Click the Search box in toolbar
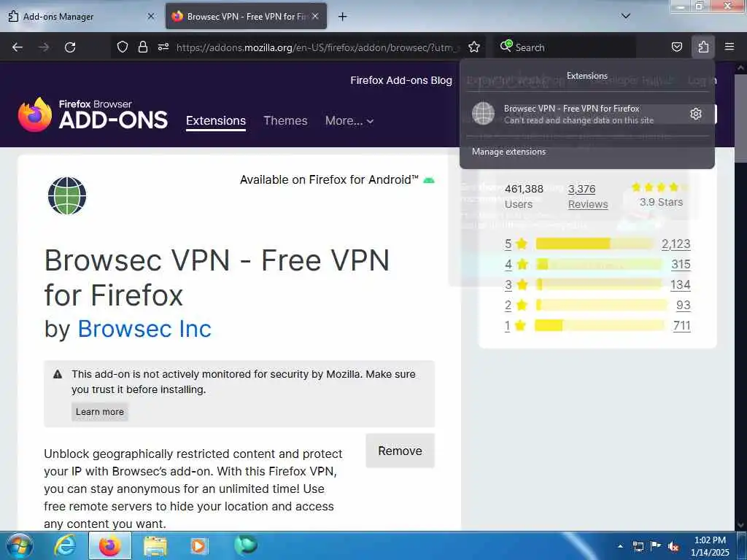This screenshot has height=560, width=747. pyautogui.click(x=565, y=47)
